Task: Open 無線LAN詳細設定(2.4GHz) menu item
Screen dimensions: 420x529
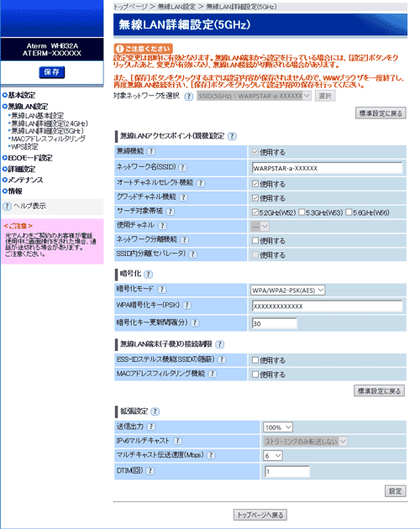Action: (x=50, y=123)
